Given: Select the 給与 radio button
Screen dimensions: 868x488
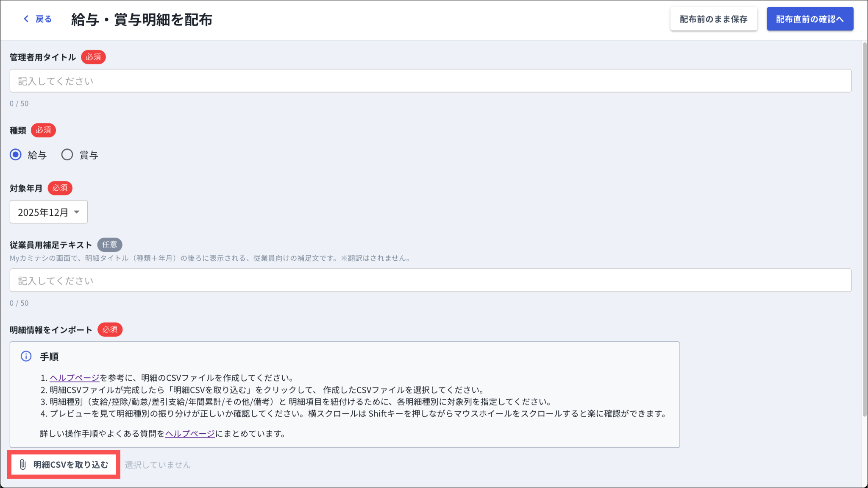Looking at the screenshot, I should 16,155.
